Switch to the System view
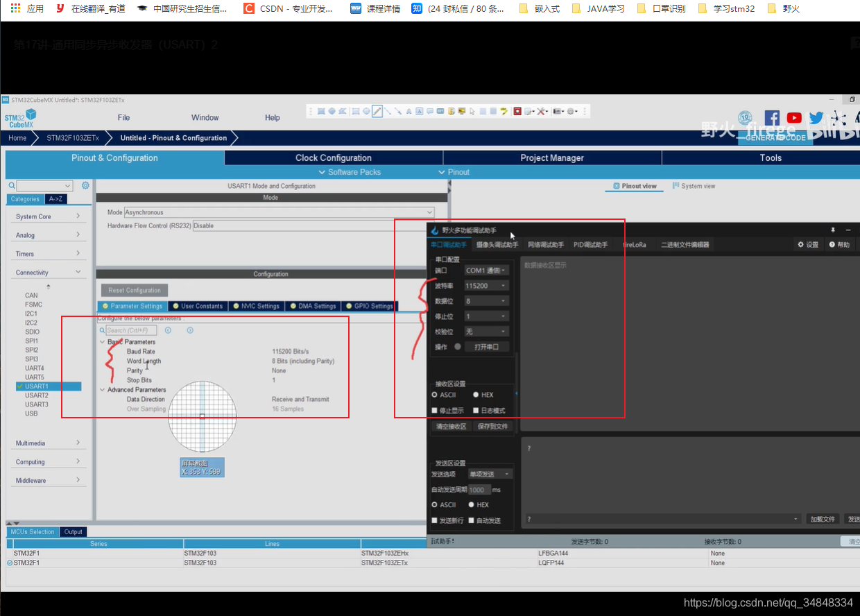Viewport: 860px width, 616px height. pos(694,186)
